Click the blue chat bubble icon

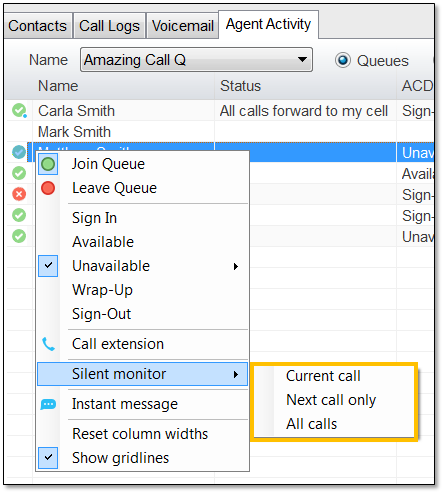pyautogui.click(x=48, y=404)
